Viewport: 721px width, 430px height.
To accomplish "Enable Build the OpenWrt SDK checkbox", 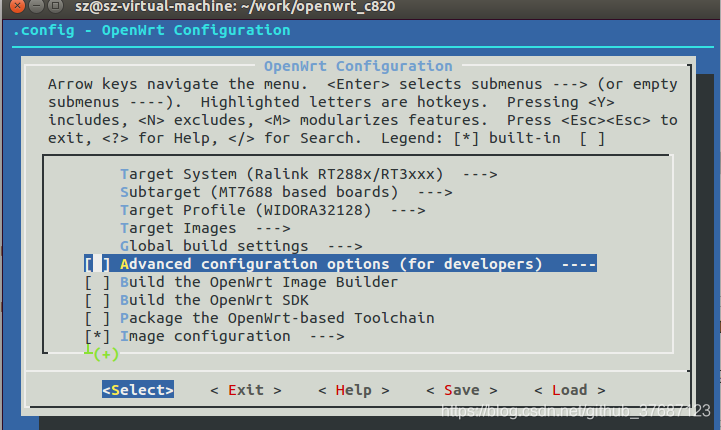I will pos(97,300).
